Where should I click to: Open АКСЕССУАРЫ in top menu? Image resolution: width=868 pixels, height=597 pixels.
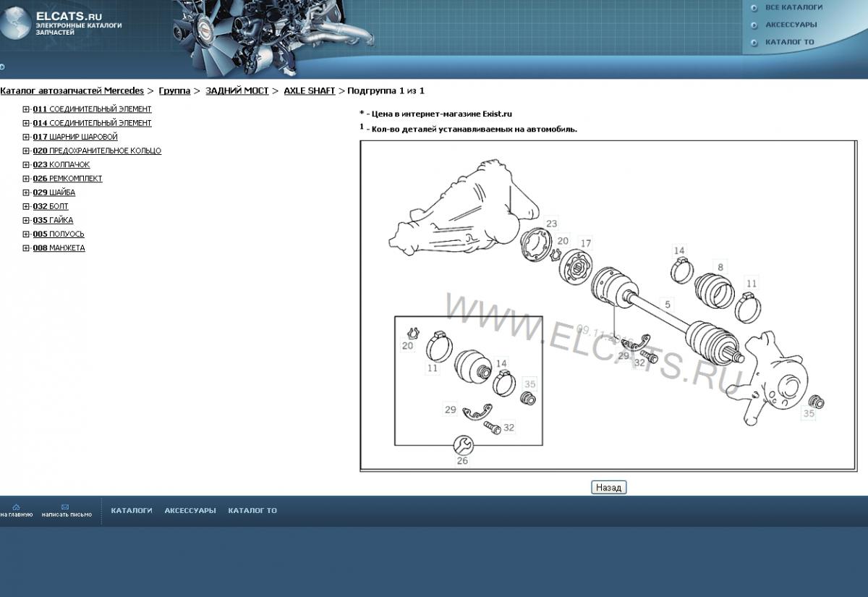point(791,25)
